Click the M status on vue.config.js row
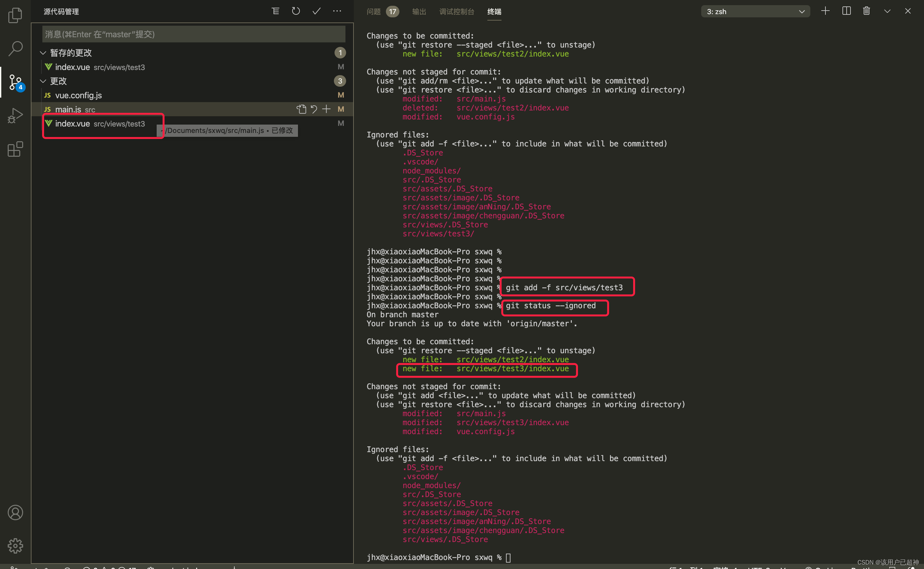The image size is (924, 569). point(341,95)
